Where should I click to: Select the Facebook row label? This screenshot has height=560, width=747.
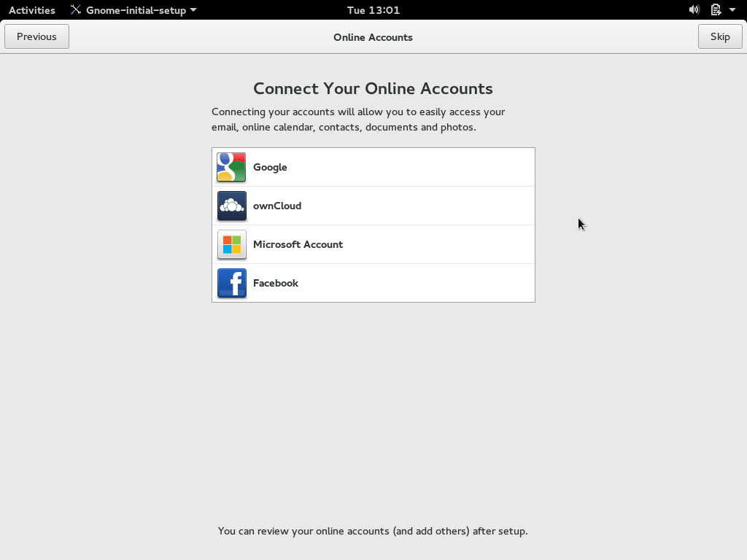click(x=275, y=283)
